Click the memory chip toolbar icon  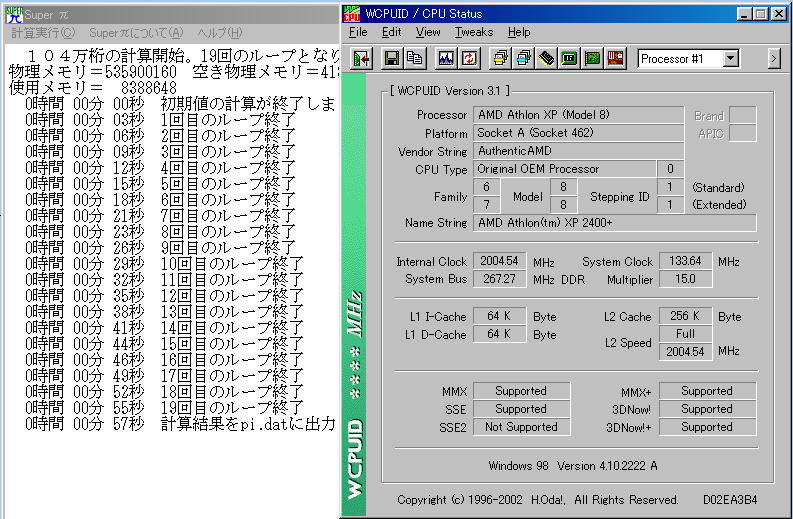click(x=546, y=59)
